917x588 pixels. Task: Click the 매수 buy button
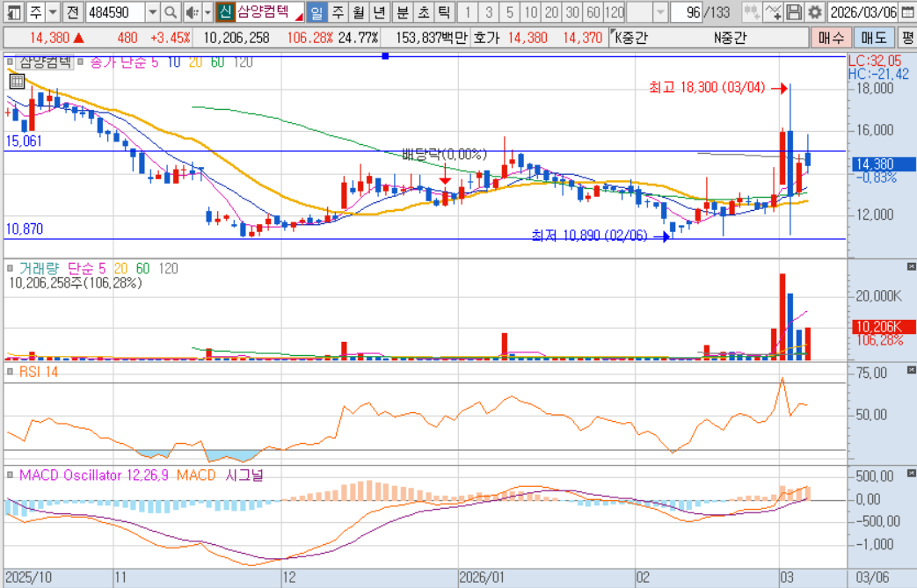pos(831,38)
